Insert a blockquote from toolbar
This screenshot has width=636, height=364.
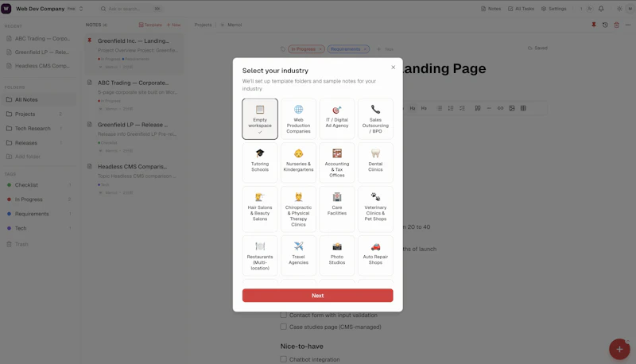click(x=478, y=108)
